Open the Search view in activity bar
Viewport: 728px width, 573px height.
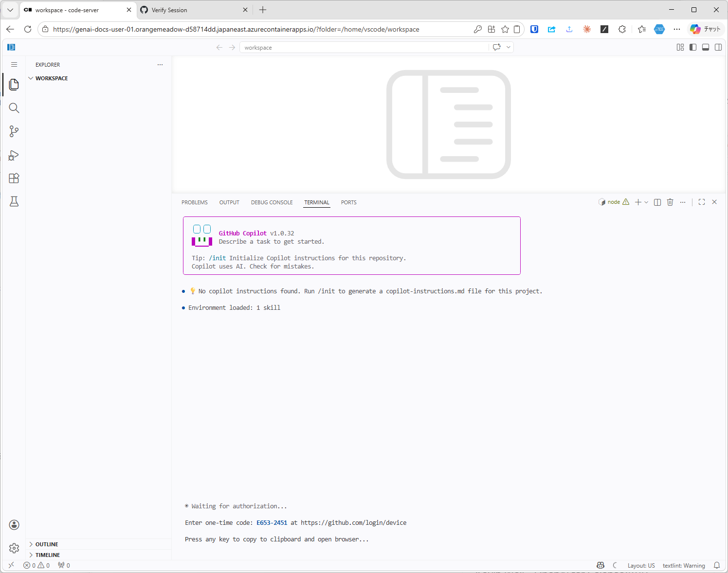point(14,108)
